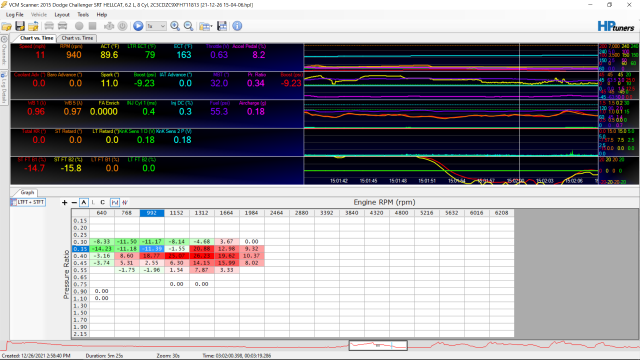Viewport: 640px width, 360px height.
Task: Click the Accel Pedal value 8.2
Action: click(259, 55)
